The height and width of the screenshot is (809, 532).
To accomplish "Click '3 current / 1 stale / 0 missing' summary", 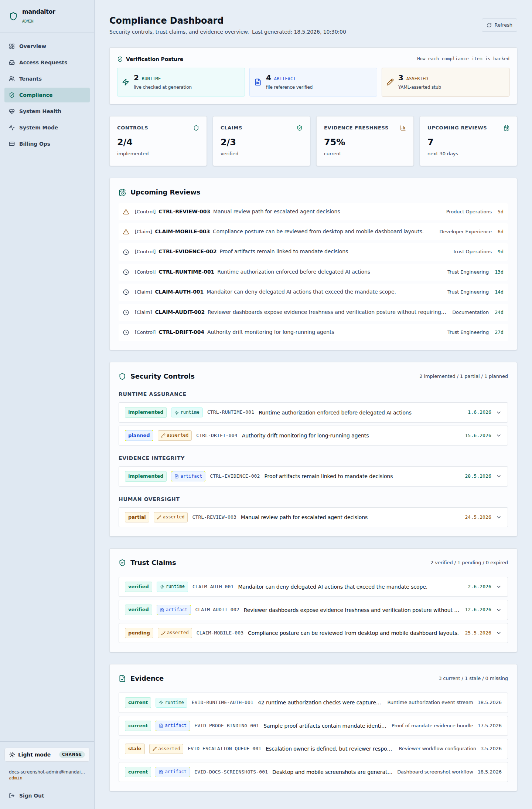I will tap(473, 678).
